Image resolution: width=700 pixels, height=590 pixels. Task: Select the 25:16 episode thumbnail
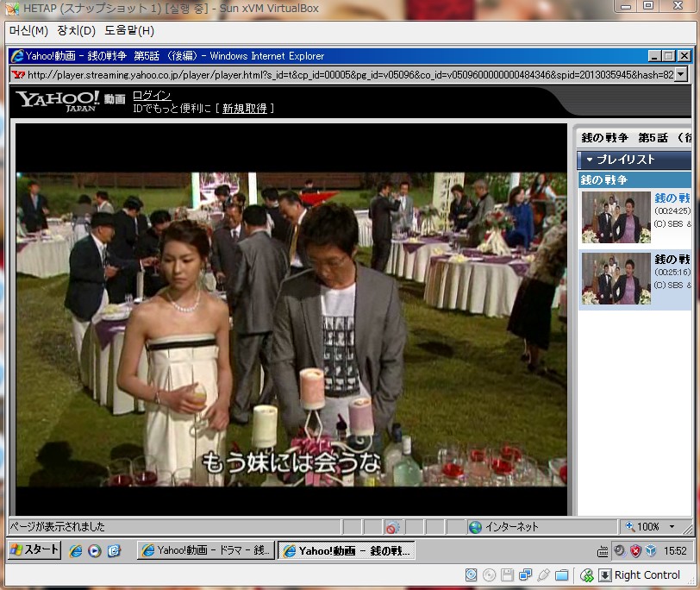pos(616,279)
